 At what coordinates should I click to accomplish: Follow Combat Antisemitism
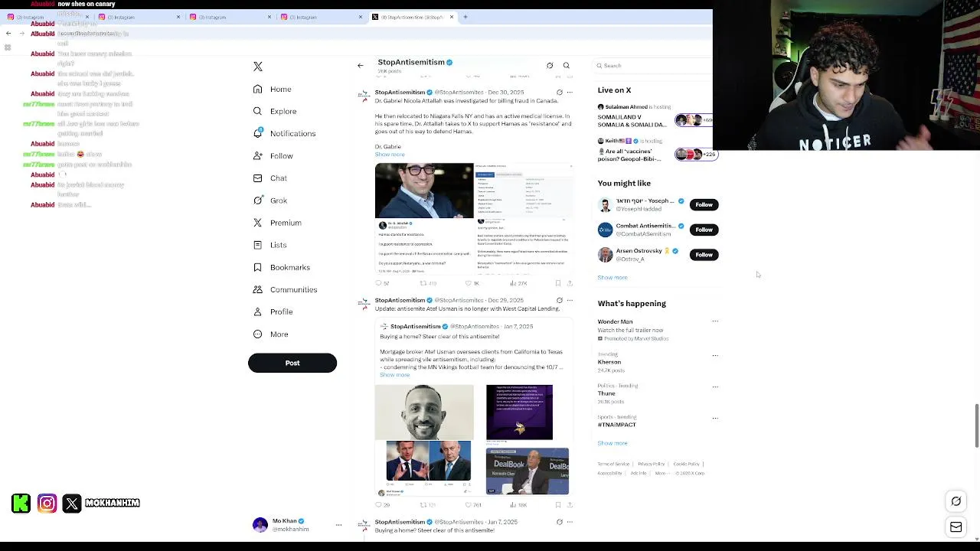(704, 230)
